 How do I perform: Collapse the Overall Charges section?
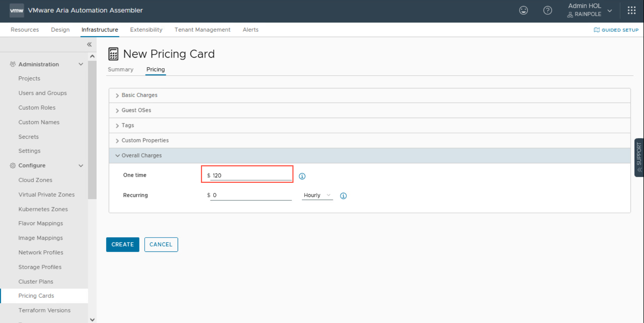coord(141,156)
